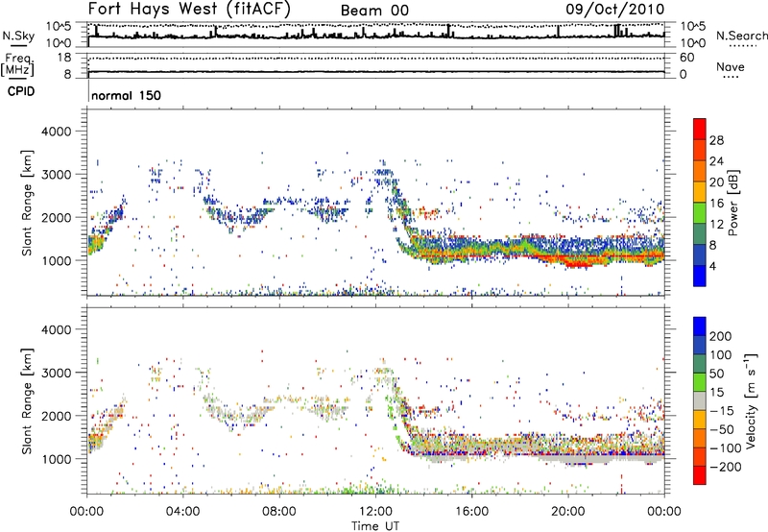Click the Velocity color bar
This screenshot has height=532, width=768.
[x=700, y=400]
